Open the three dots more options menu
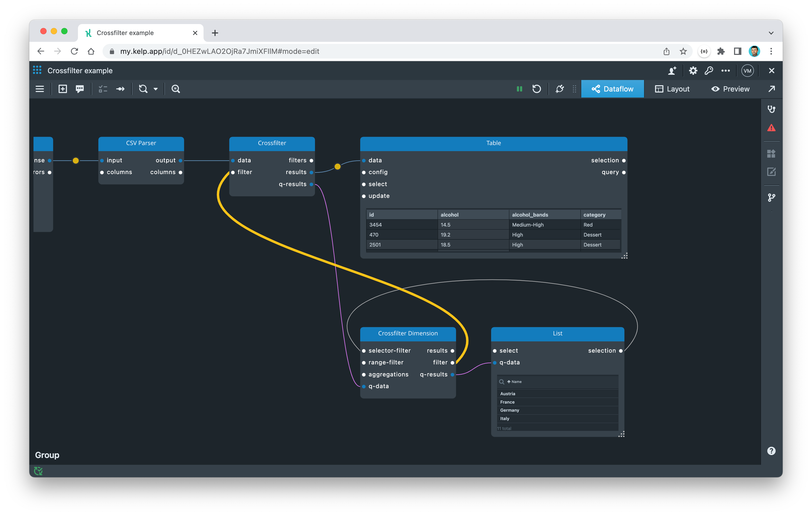This screenshot has width=812, height=516. coord(726,71)
